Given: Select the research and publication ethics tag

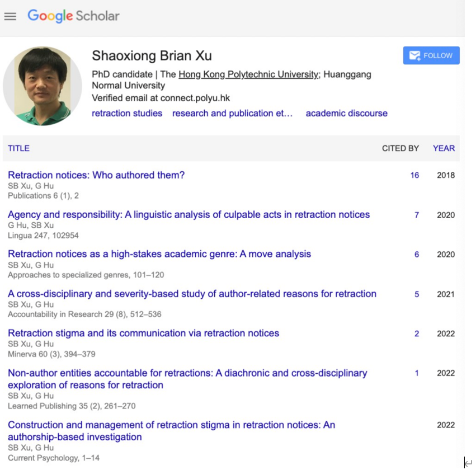Looking at the screenshot, I should coord(232,113).
